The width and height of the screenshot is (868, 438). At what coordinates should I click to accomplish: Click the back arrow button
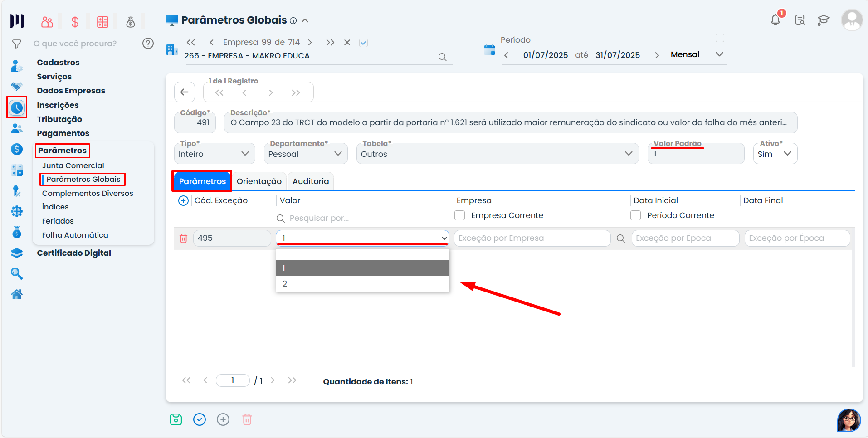[185, 92]
